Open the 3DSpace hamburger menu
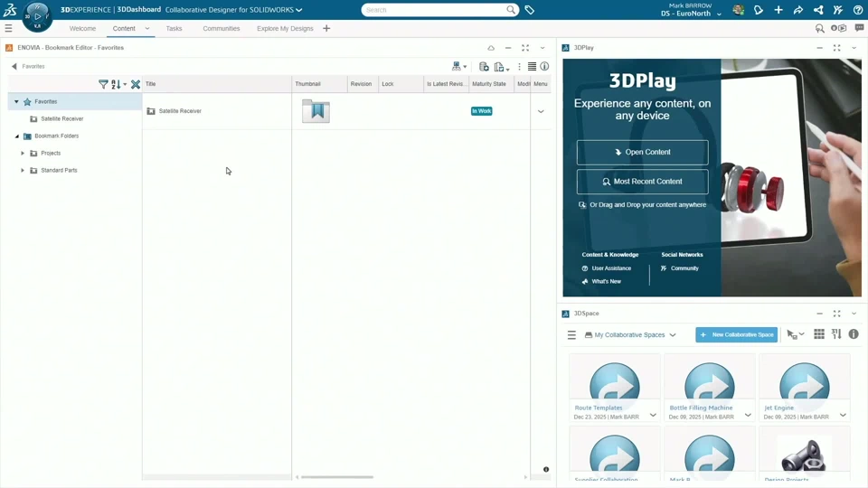 571,334
